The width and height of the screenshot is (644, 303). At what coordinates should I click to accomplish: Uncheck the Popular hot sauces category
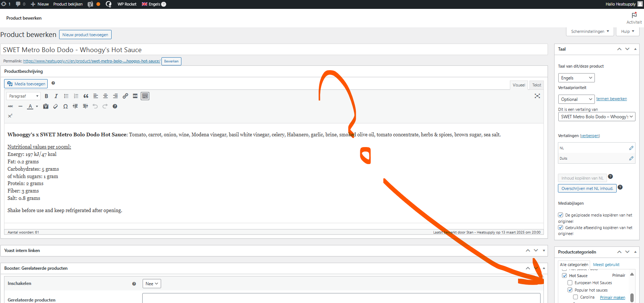(570, 290)
